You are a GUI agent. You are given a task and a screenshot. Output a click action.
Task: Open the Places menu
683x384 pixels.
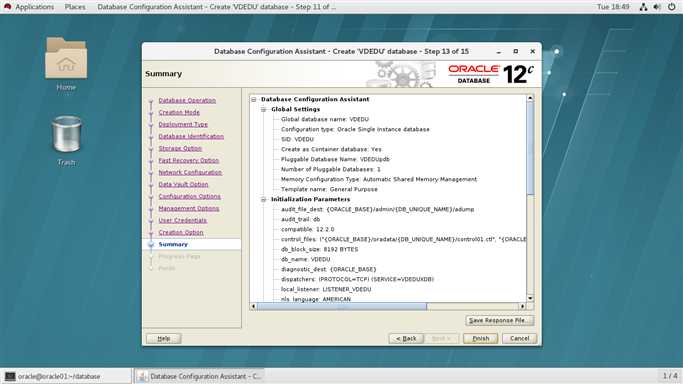75,7
